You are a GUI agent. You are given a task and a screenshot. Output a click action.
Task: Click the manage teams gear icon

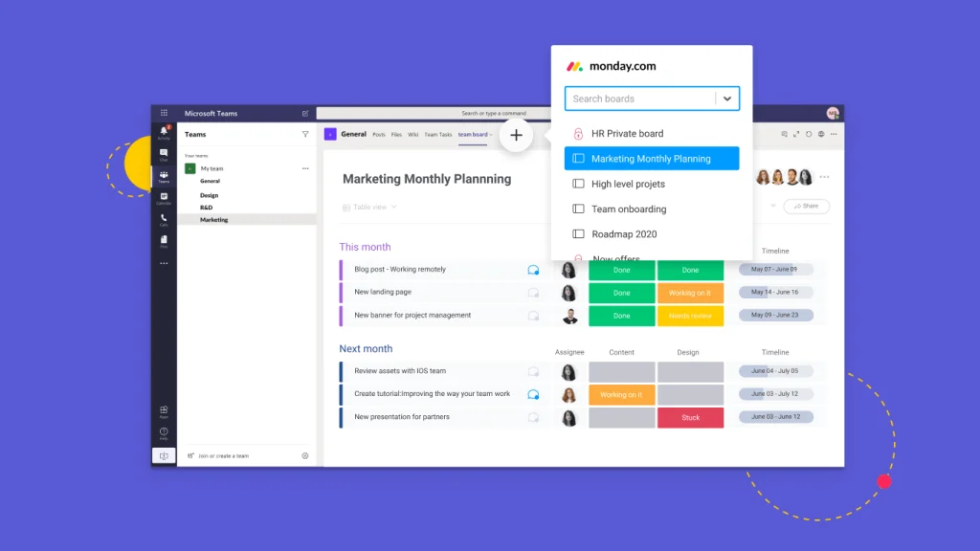pyautogui.click(x=305, y=456)
